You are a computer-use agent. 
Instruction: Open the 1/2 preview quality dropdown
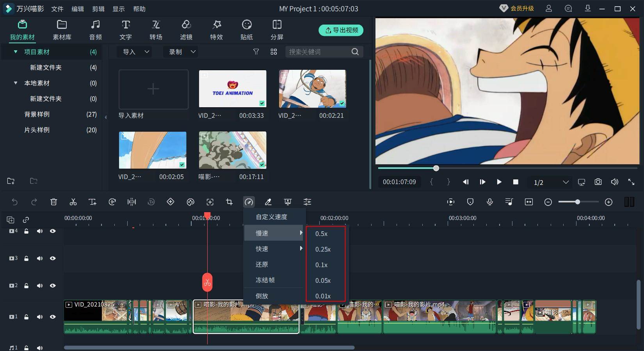point(551,182)
